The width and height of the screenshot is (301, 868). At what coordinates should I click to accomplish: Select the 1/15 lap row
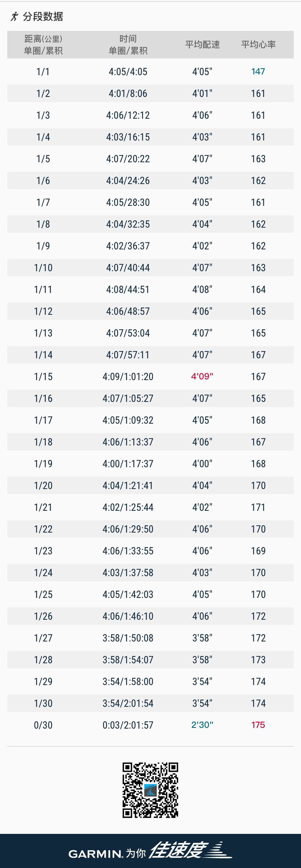click(x=150, y=376)
